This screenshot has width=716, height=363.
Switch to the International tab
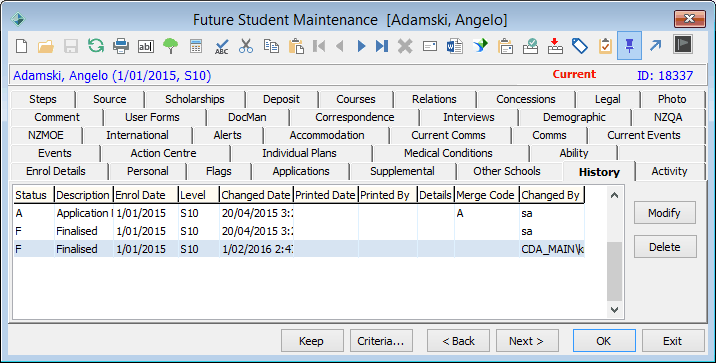[137, 135]
